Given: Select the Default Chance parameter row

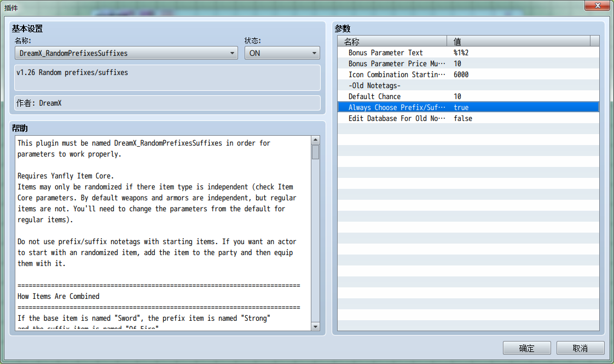Looking at the screenshot, I should [468, 96].
